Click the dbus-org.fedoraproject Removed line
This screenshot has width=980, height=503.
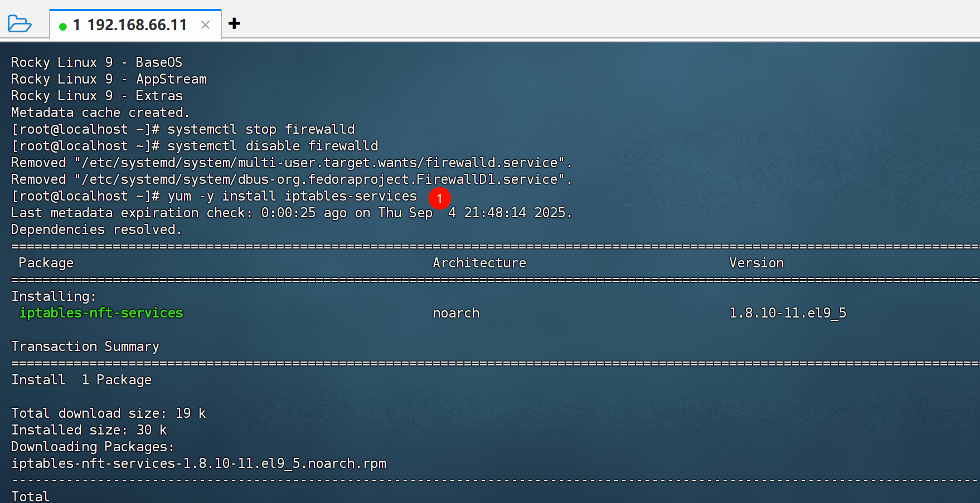[x=292, y=179]
